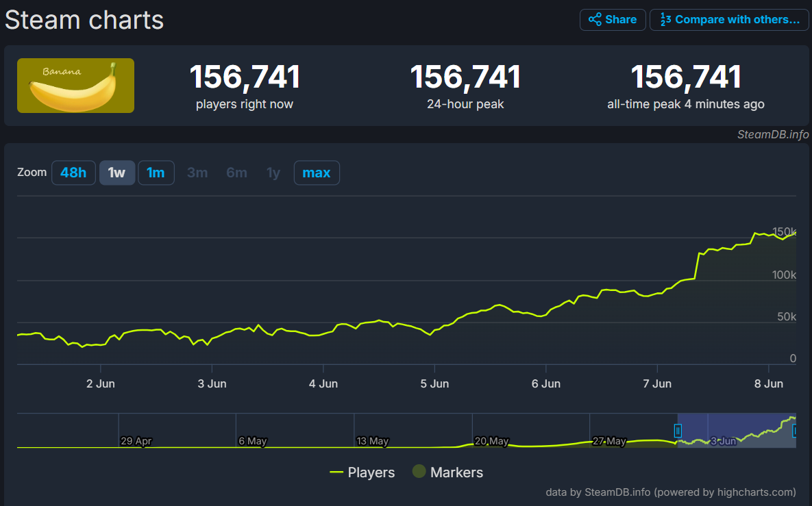The image size is (812, 506).
Task: Toggle the Markers series in legend
Action: tap(448, 472)
